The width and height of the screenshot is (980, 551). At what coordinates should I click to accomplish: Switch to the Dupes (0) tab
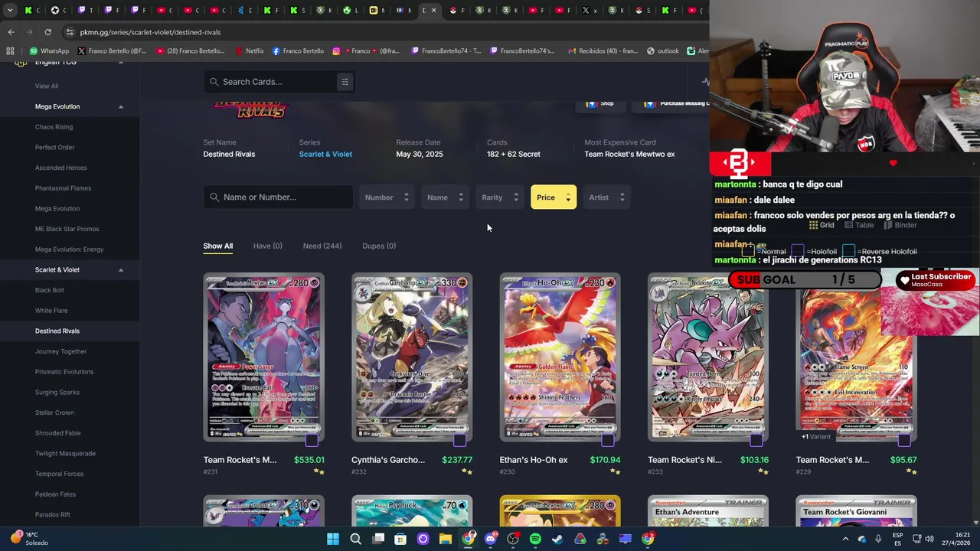378,246
